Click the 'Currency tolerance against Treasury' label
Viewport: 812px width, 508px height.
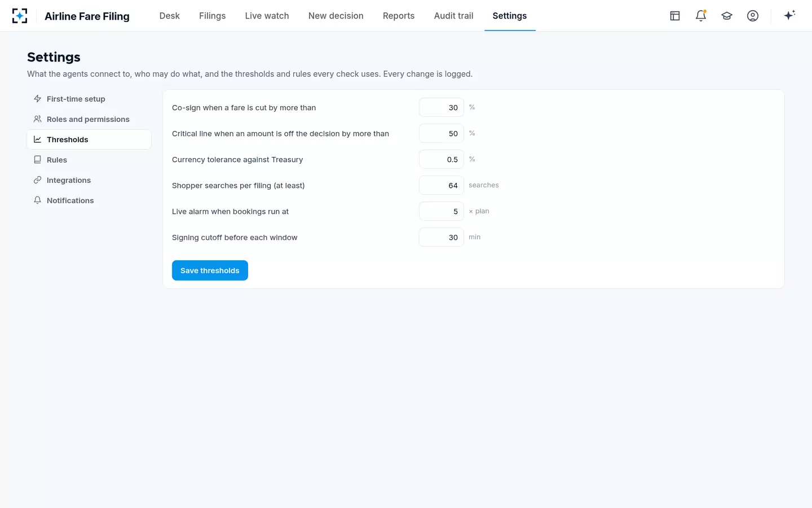[237, 160]
